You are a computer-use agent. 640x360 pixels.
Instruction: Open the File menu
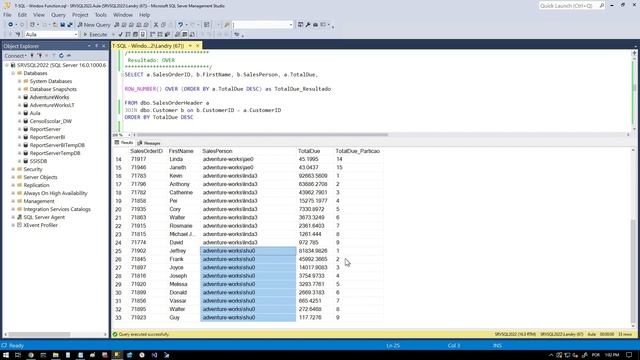(x=7, y=15)
